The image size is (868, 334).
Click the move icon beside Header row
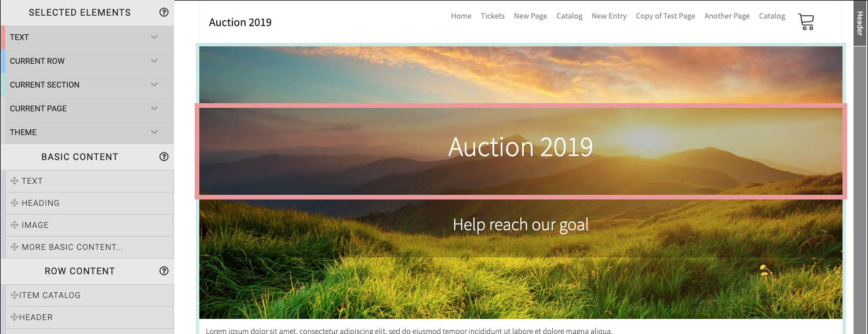point(14,317)
